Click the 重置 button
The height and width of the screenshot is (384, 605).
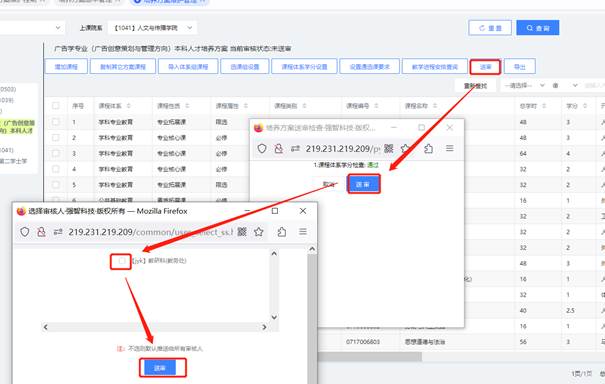pos(490,28)
